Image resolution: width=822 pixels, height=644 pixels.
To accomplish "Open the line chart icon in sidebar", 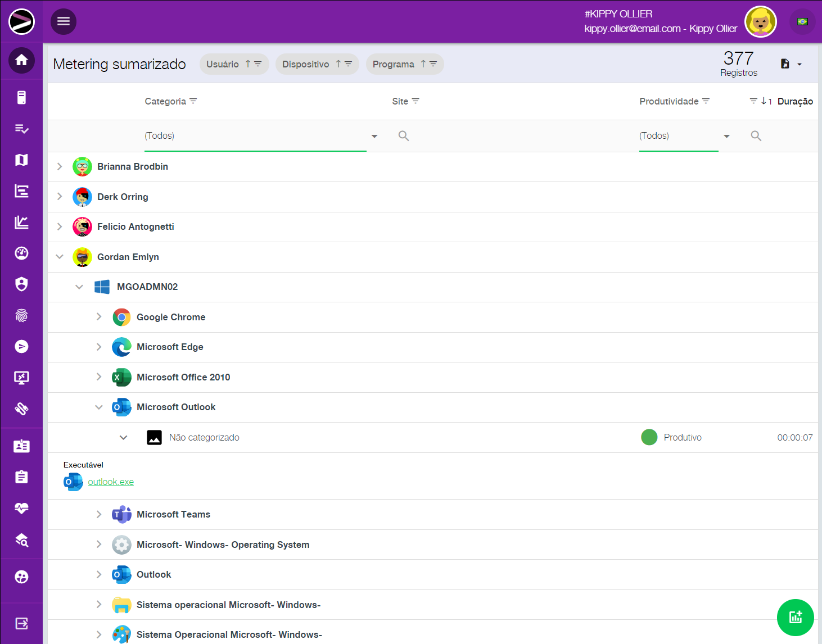I will tap(21, 223).
